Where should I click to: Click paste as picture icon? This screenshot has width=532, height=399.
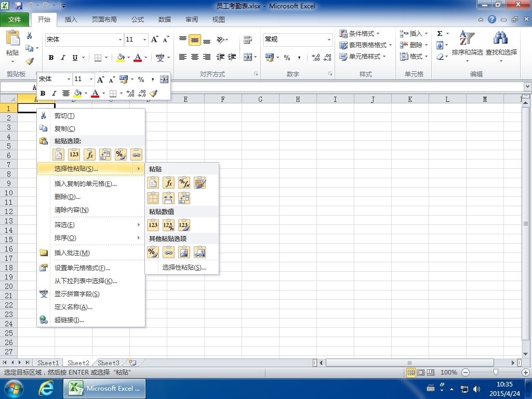coord(184,252)
